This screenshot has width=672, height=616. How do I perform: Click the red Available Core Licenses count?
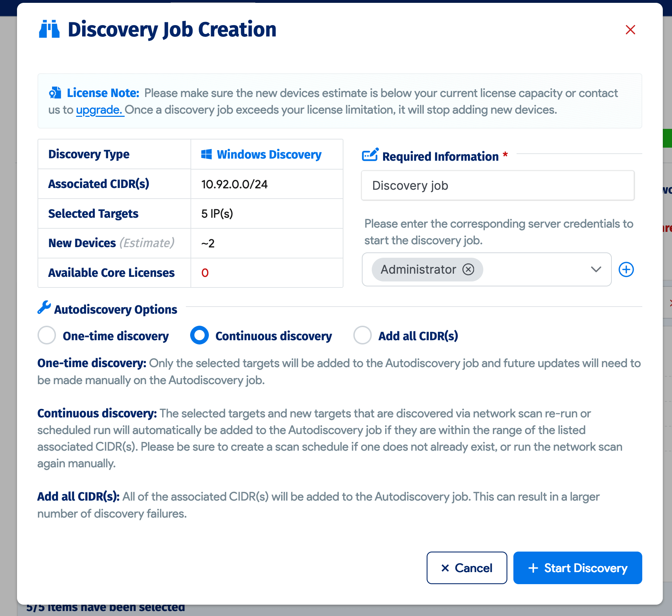click(x=205, y=273)
